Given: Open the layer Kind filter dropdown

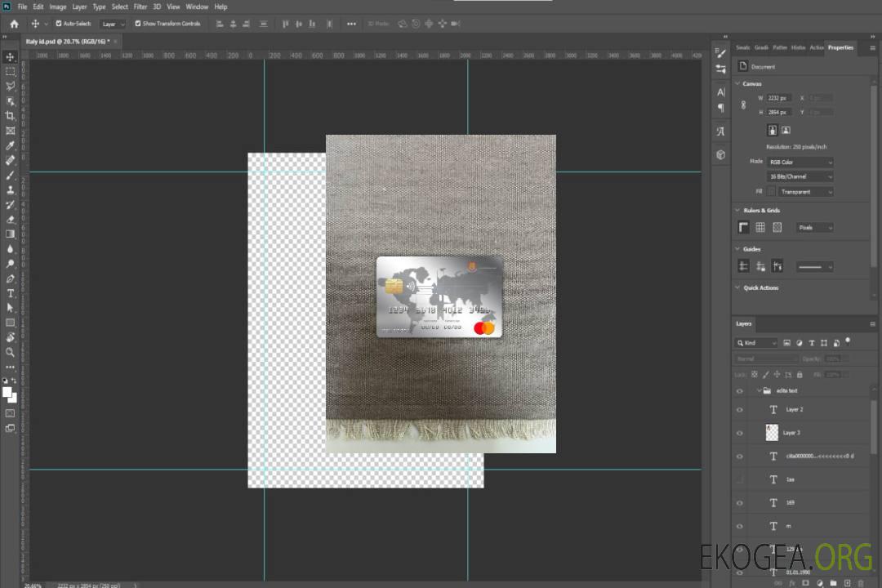Looking at the screenshot, I should (756, 343).
